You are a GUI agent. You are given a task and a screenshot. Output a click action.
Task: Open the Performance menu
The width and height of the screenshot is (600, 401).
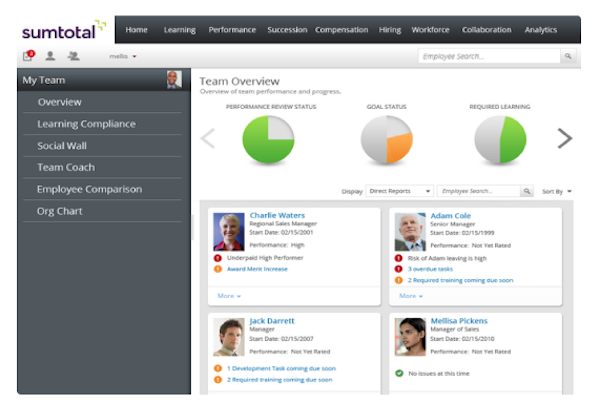[232, 30]
